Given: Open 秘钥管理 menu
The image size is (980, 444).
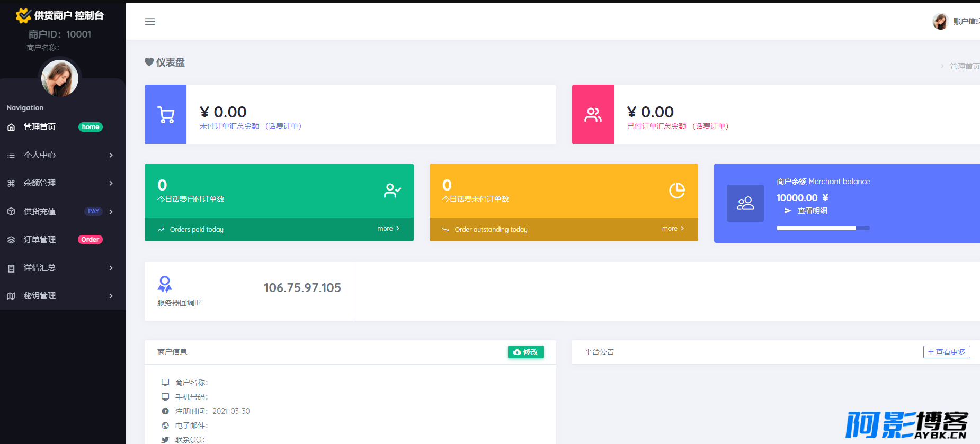Looking at the screenshot, I should (40, 296).
